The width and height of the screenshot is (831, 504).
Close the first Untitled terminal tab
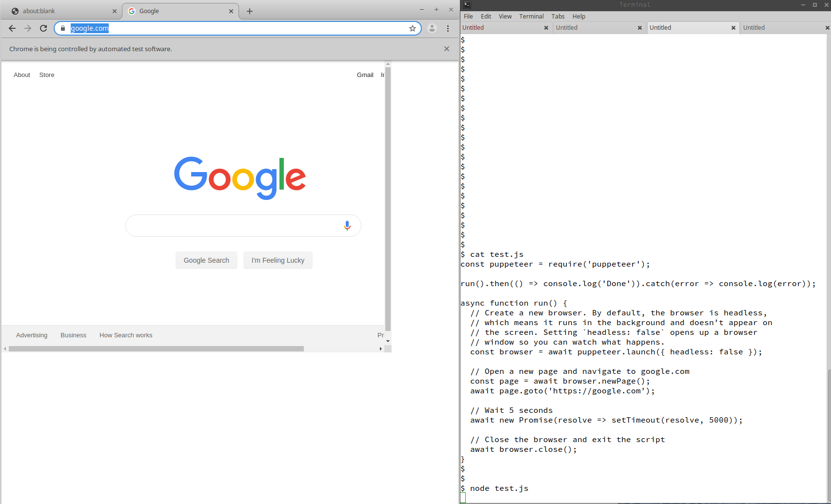[546, 28]
